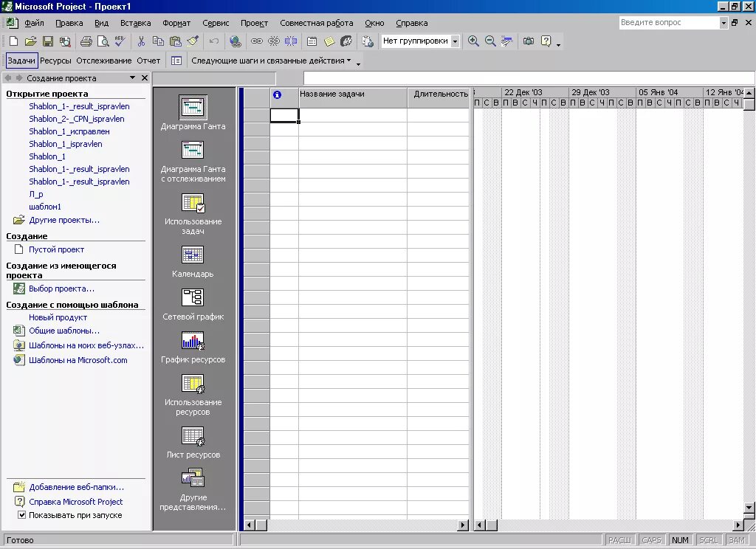Uncheck Показывать при запуске checkbox
The width and height of the screenshot is (756, 549).
pyautogui.click(x=21, y=515)
